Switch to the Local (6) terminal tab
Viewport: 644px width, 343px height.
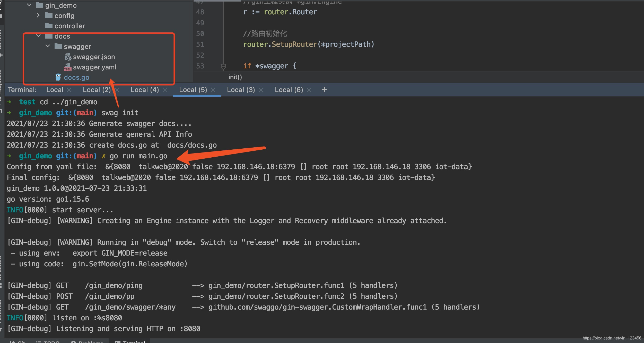[289, 90]
